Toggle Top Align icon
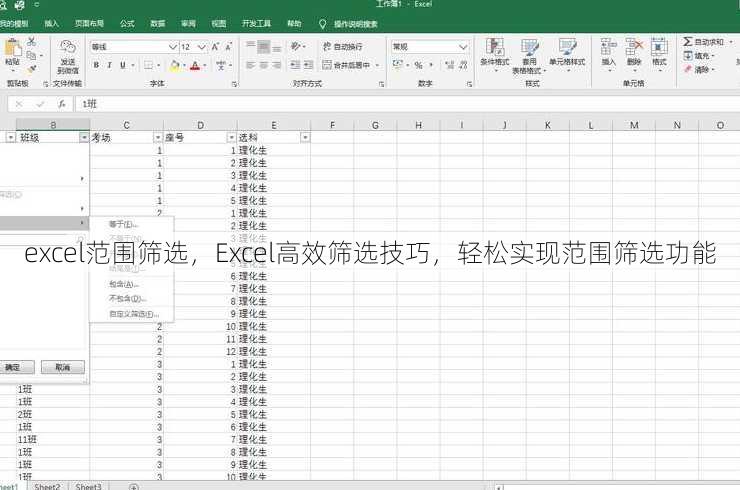 pos(251,46)
